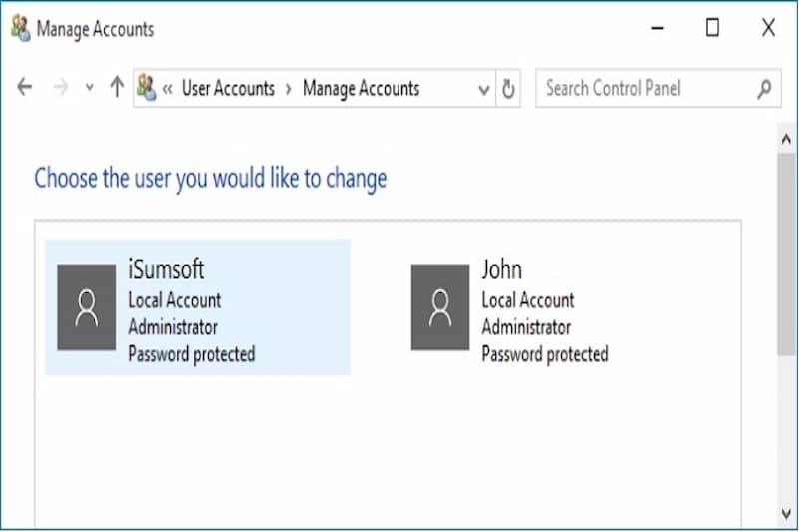Viewport: 799px width, 532px height.
Task: Click the Forward navigation arrow
Action: [x=60, y=88]
